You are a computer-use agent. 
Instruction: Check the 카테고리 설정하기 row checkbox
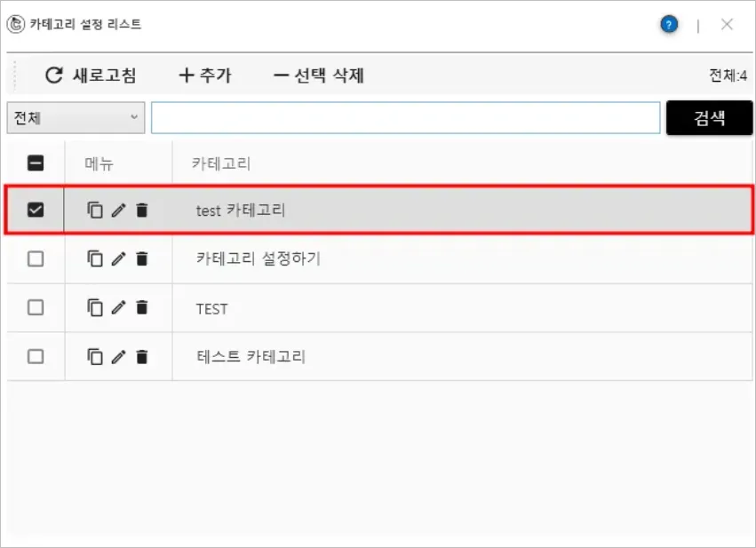[36, 259]
